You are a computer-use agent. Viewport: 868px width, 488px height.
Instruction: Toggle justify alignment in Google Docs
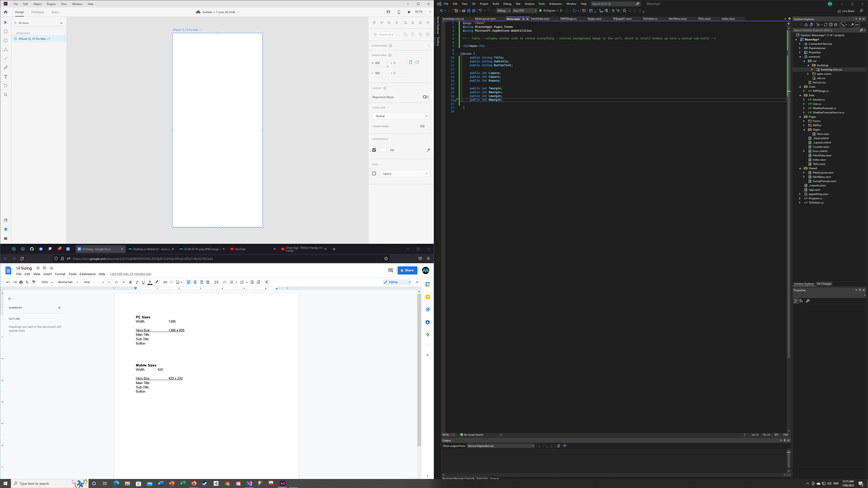(x=208, y=282)
